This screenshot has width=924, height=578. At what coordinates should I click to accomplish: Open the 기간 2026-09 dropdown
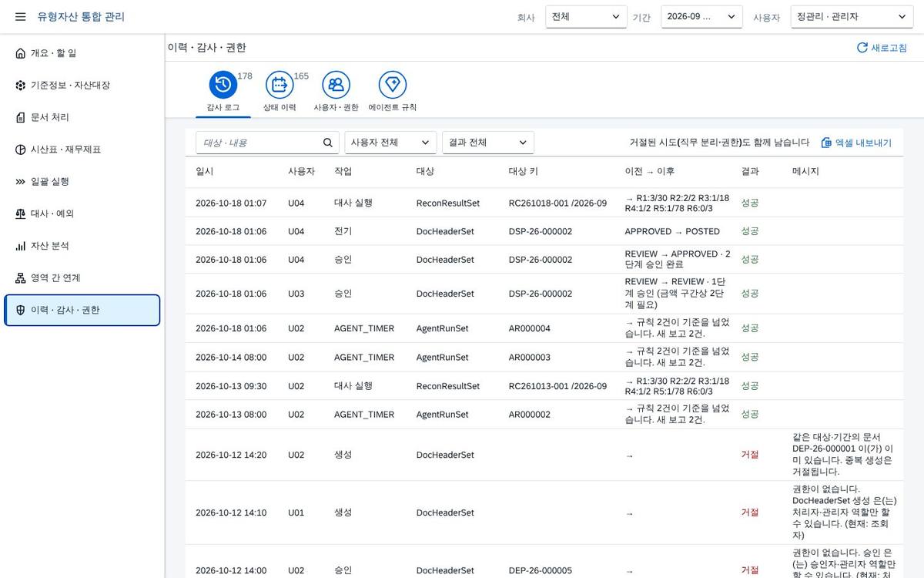pos(701,17)
